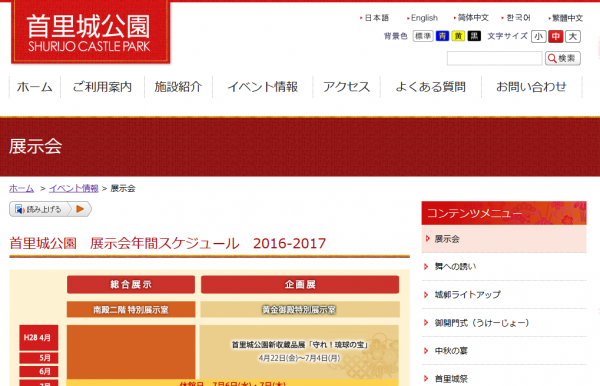Switch language to 日本語
The image size is (600, 386).
[x=377, y=18]
